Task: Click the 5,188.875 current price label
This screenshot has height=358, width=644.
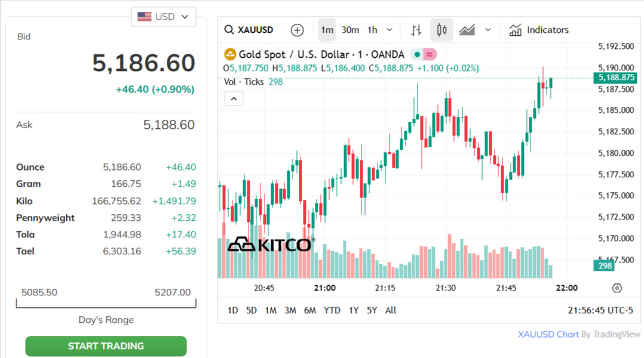Action: 616,78
